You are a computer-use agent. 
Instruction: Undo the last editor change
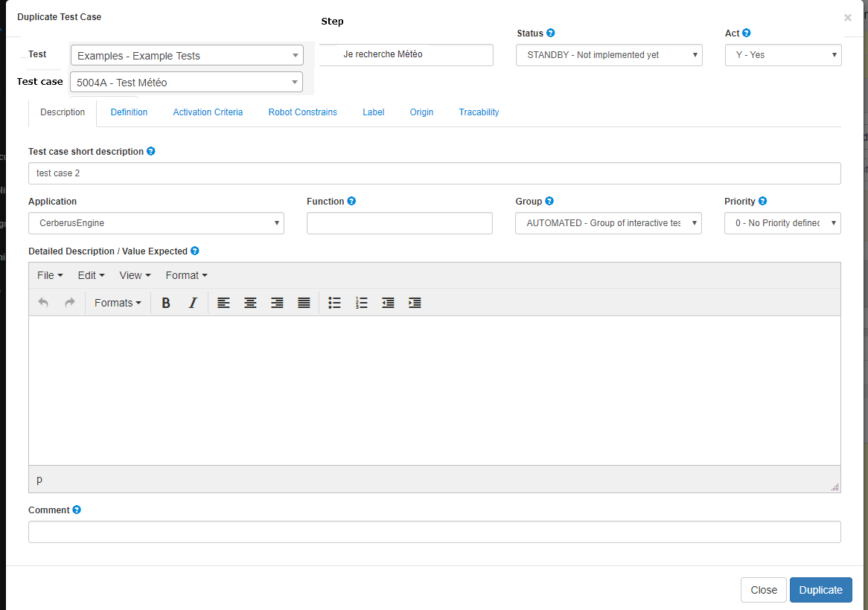[43, 303]
